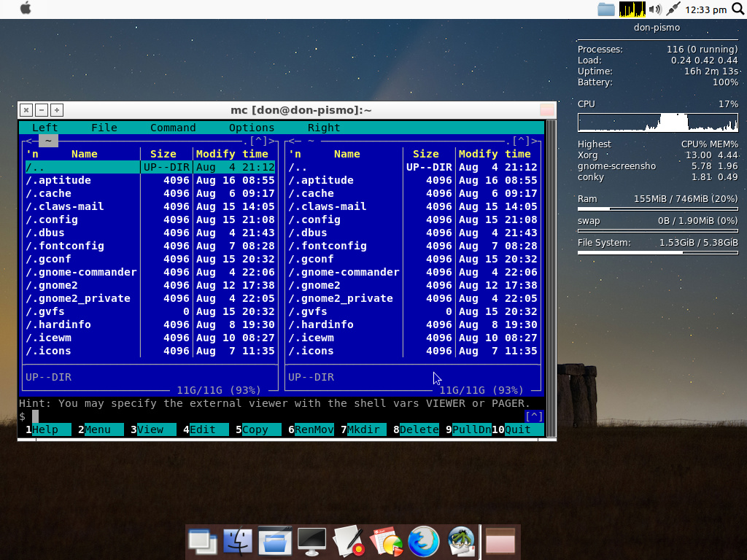Click the 12:33 pm clock
This screenshot has height=560, width=747.
click(705, 9)
